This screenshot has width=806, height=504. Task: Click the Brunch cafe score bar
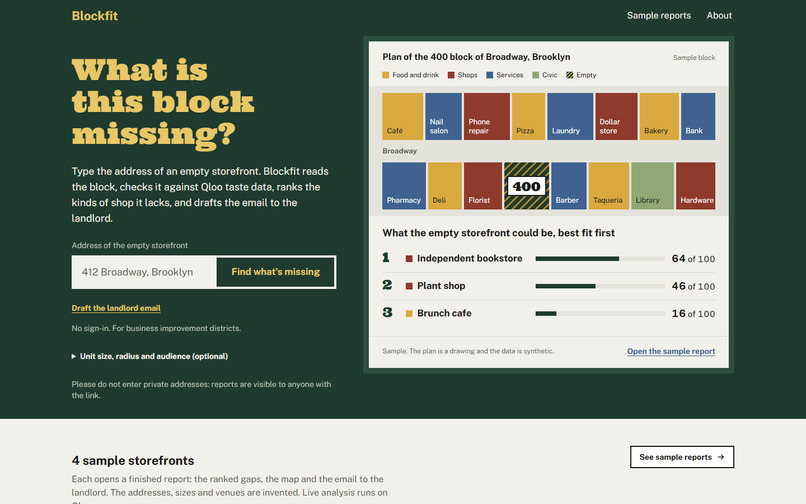[600, 313]
